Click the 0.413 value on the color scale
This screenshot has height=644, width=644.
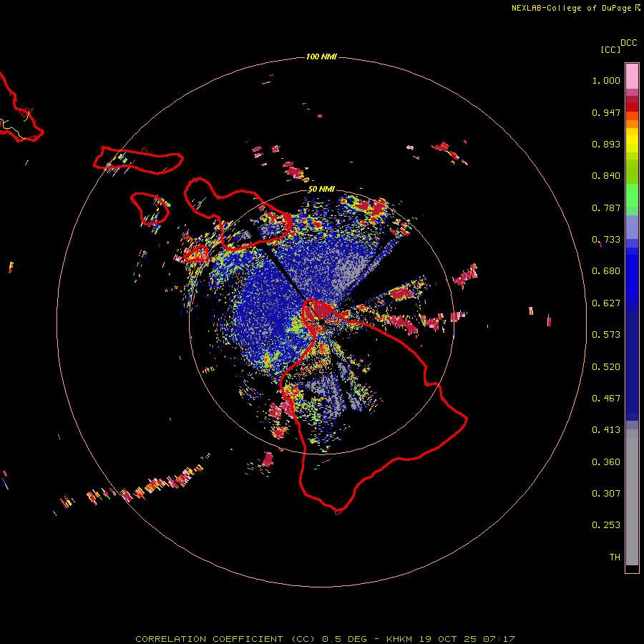pos(606,430)
